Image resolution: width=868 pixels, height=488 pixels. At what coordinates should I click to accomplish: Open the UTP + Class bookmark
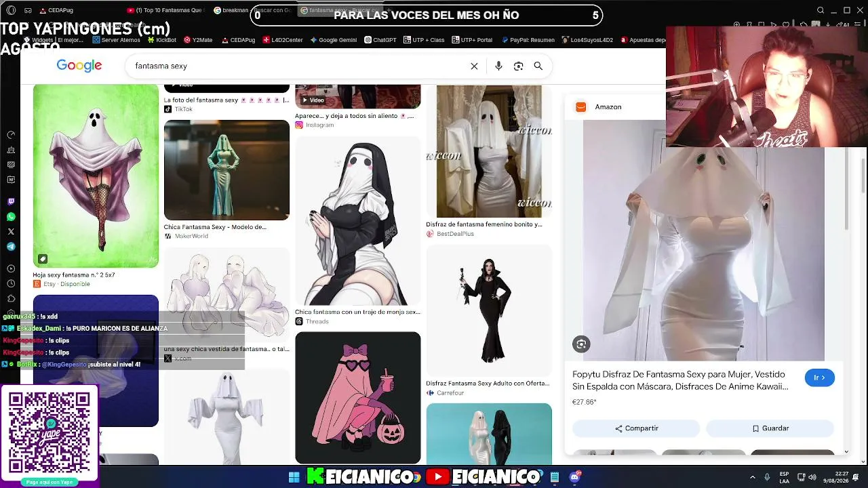[424, 40]
